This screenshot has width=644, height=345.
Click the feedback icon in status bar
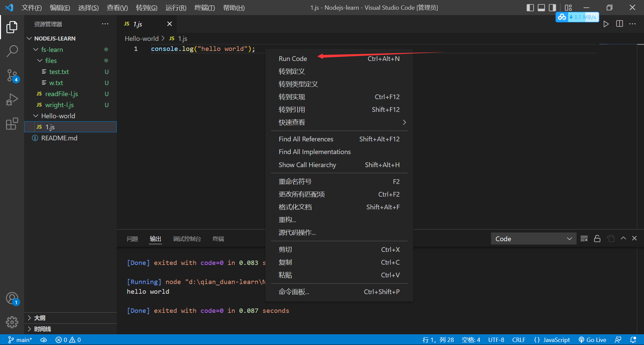[618, 340]
